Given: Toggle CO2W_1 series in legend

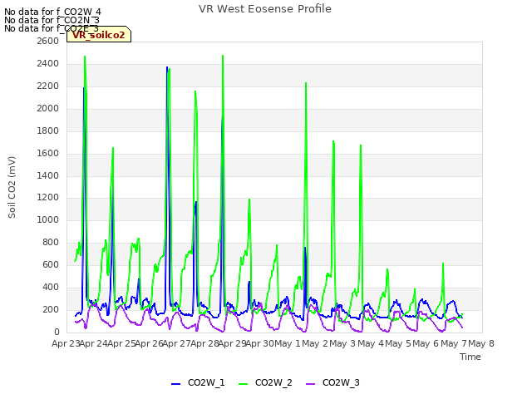Looking at the screenshot, I should pos(198,382).
